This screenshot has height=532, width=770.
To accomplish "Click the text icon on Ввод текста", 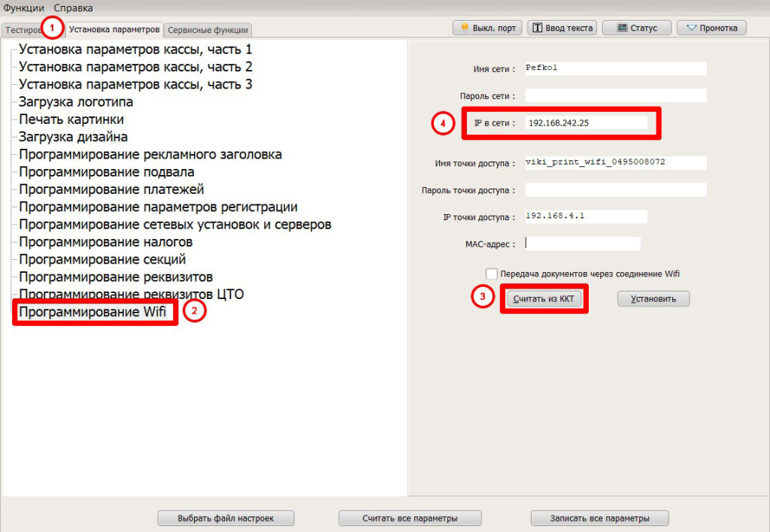I will click(538, 28).
